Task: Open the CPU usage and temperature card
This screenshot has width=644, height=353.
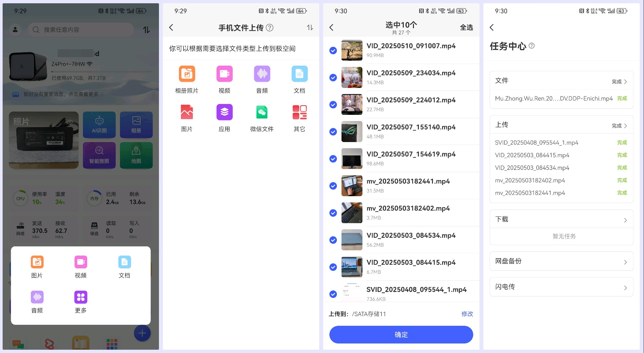Action: pos(44,198)
